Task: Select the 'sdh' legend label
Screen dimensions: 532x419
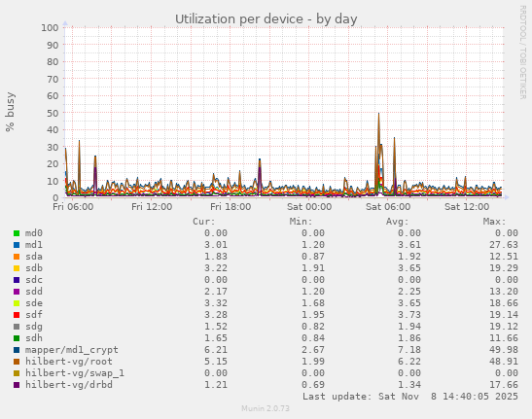Action: [x=34, y=338]
